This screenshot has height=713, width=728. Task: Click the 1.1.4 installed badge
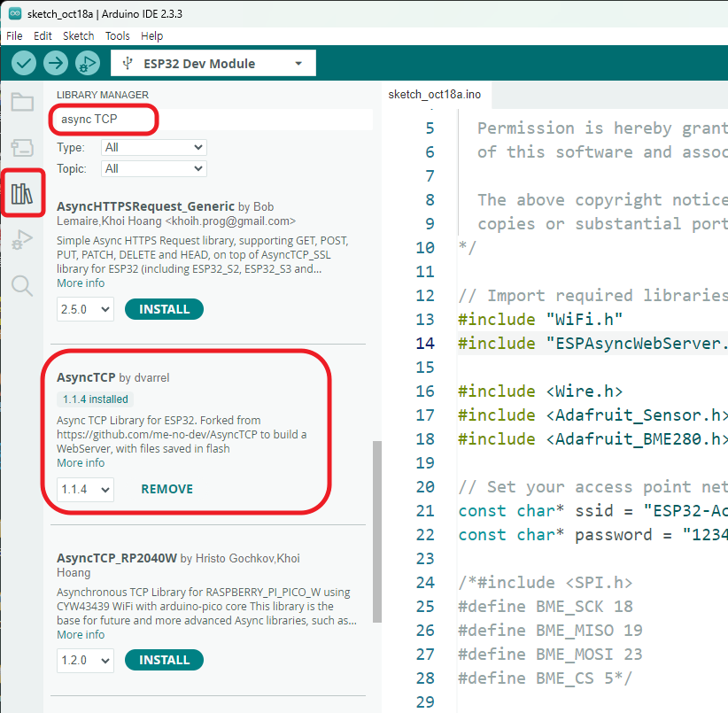click(95, 399)
